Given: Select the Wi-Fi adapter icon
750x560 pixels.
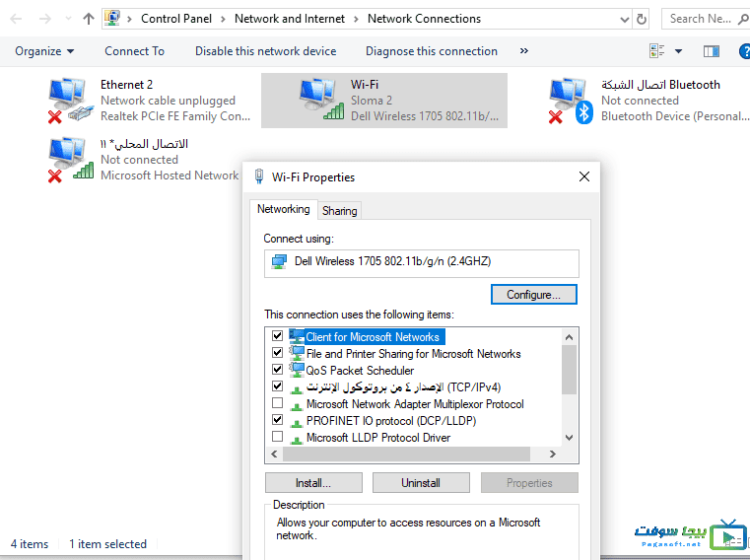Looking at the screenshot, I should [321, 100].
